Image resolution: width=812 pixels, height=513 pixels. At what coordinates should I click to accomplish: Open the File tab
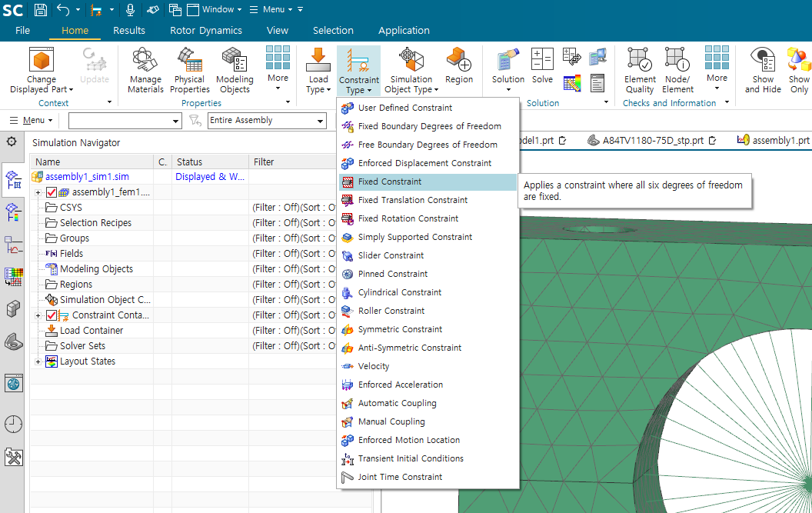pos(22,31)
